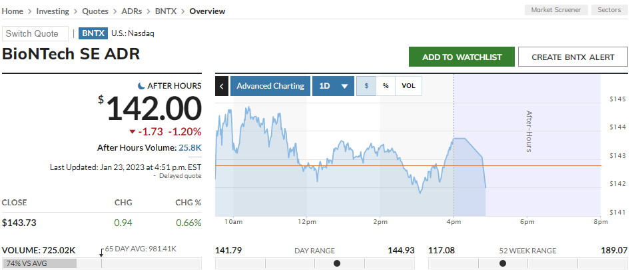Open the 1D timeframe dropdown

coord(333,86)
